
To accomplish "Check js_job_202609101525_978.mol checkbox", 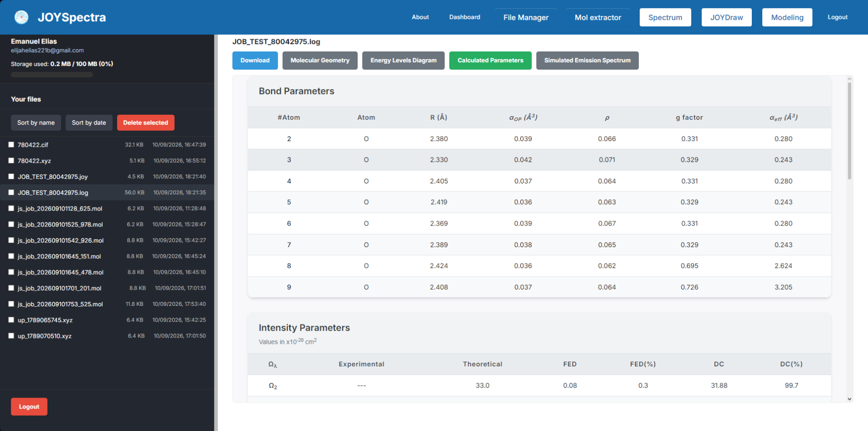I will pos(11,224).
